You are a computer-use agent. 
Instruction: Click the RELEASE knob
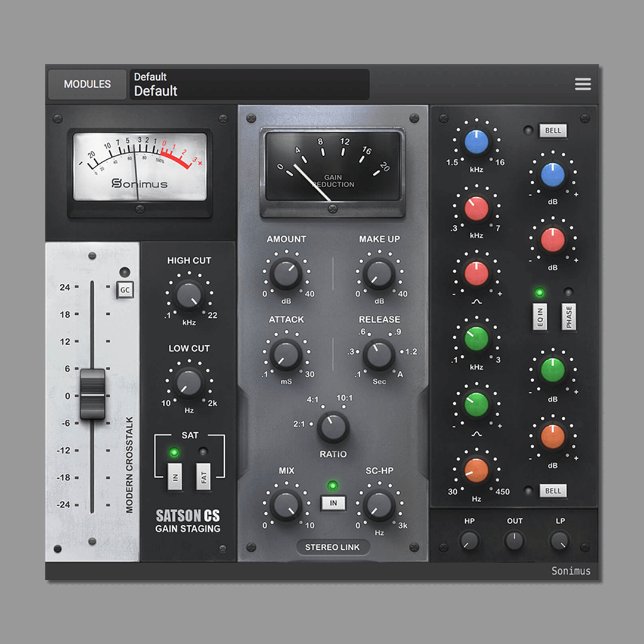click(379, 355)
